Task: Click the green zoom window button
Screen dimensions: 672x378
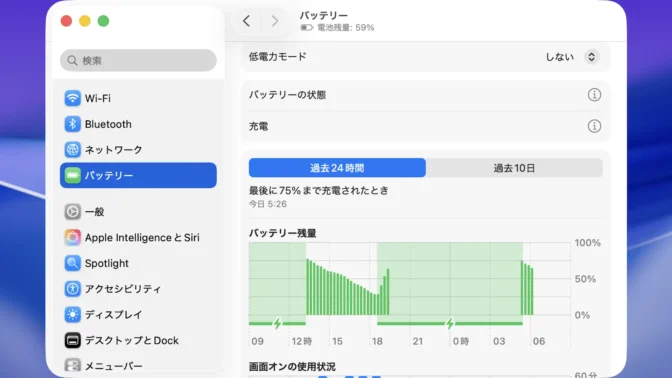Action: click(103, 21)
